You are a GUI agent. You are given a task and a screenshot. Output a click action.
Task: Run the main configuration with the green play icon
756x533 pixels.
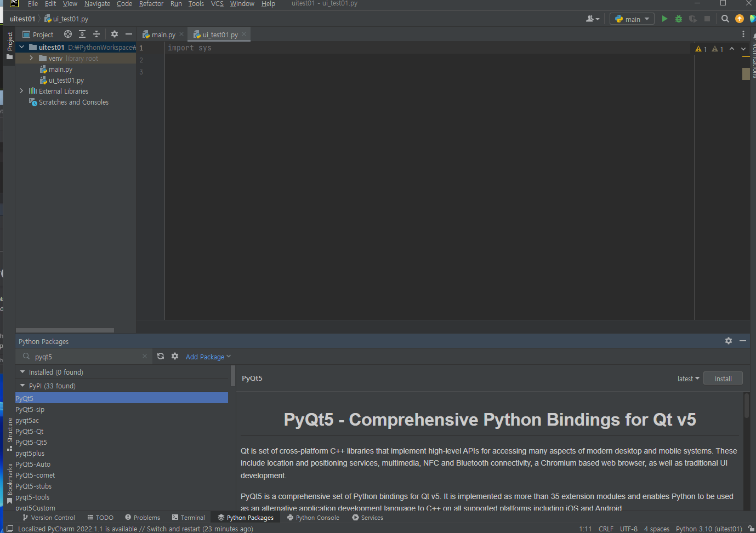664,19
